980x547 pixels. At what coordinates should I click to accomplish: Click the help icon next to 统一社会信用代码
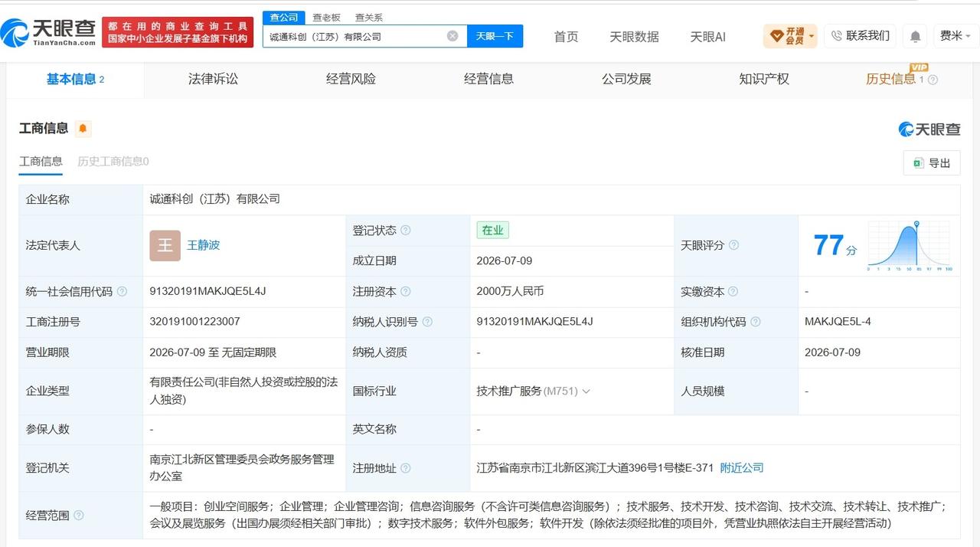tap(122, 292)
